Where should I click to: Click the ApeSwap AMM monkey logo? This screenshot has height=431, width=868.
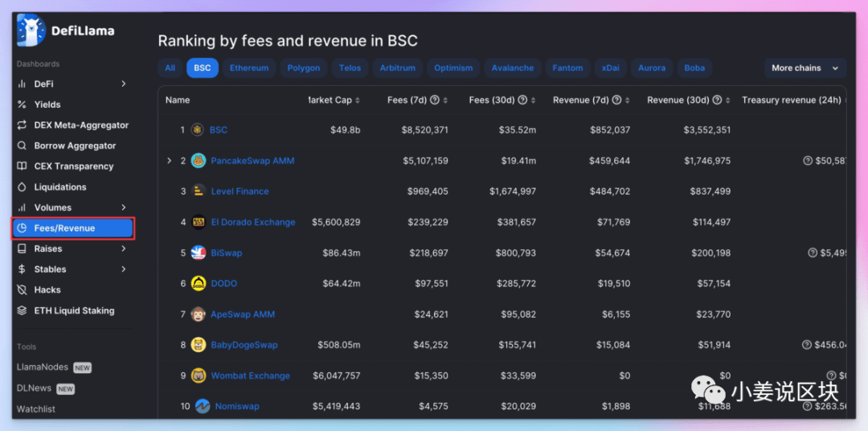[199, 314]
